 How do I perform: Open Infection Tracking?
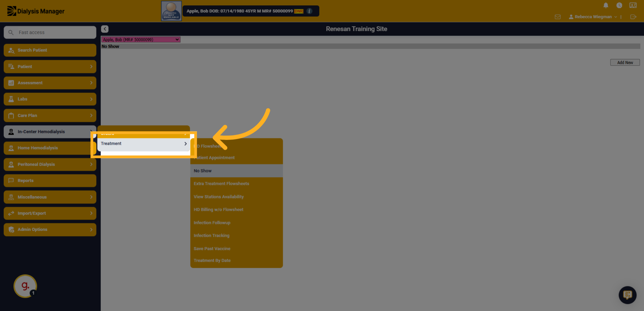[x=236, y=236]
